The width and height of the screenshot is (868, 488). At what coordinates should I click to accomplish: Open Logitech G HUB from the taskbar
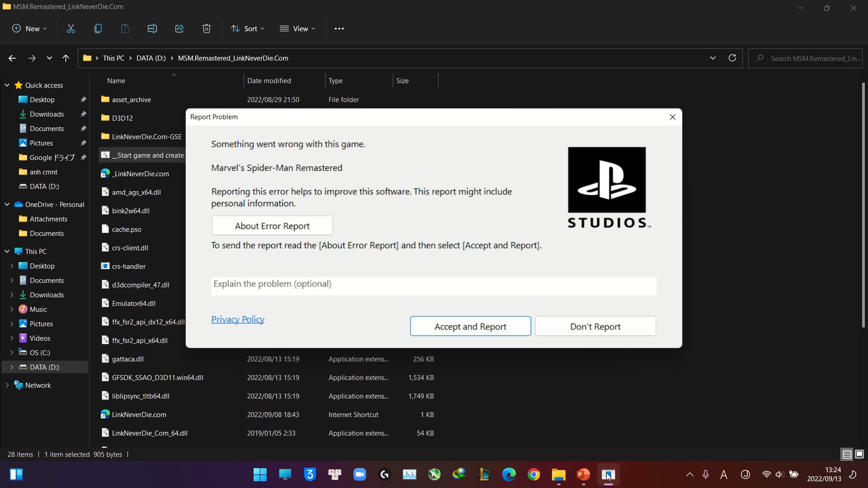pyautogui.click(x=385, y=474)
